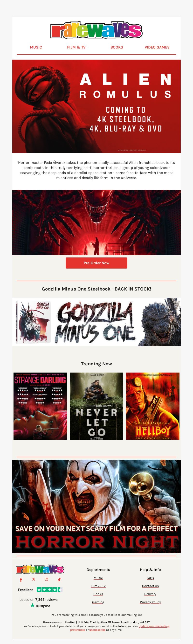Open the X (Twitter) social icon
The height and width of the screenshot is (644, 193).
34,579
